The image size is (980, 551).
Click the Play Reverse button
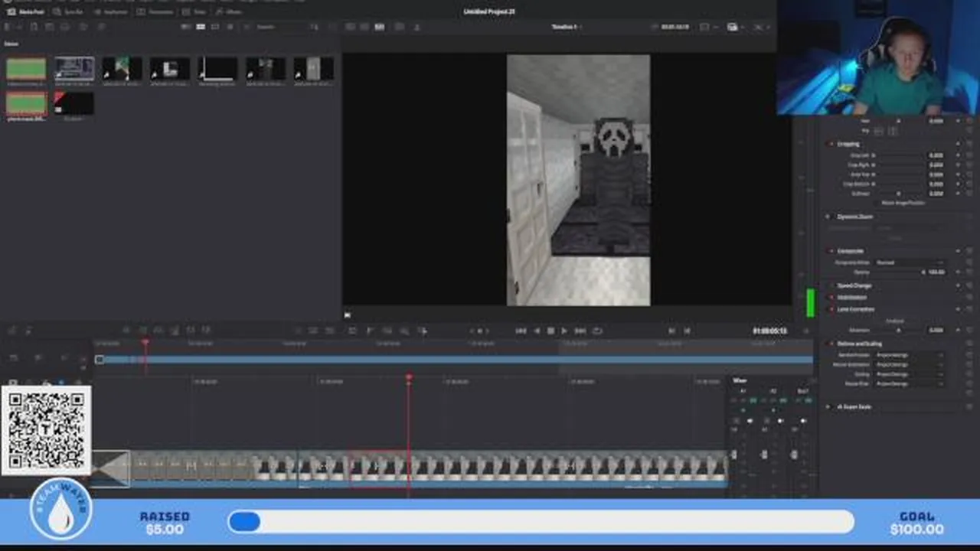pos(536,331)
